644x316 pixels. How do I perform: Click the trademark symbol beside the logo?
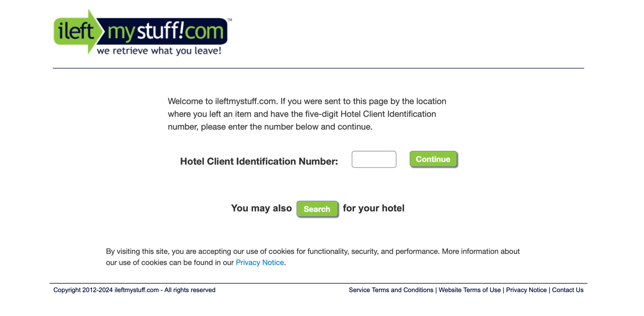click(x=230, y=20)
